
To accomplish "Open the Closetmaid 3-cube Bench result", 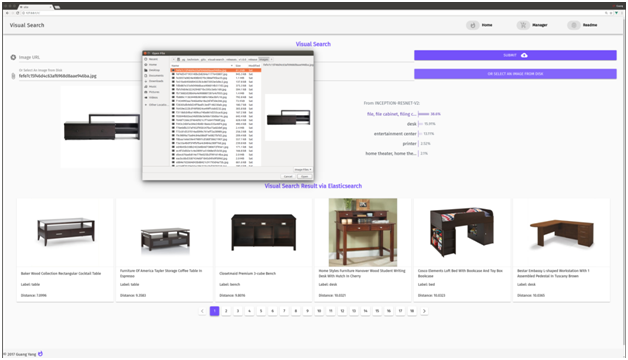I will [264, 250].
